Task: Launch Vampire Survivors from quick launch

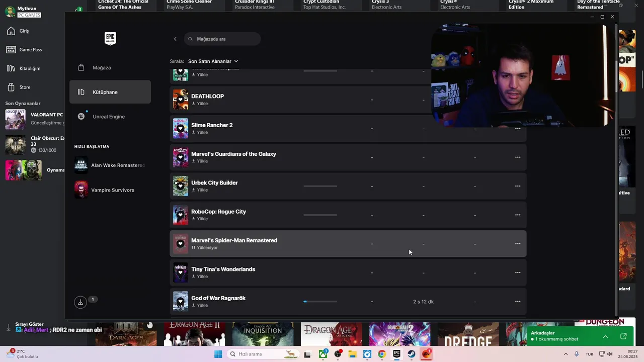Action: pos(105,190)
